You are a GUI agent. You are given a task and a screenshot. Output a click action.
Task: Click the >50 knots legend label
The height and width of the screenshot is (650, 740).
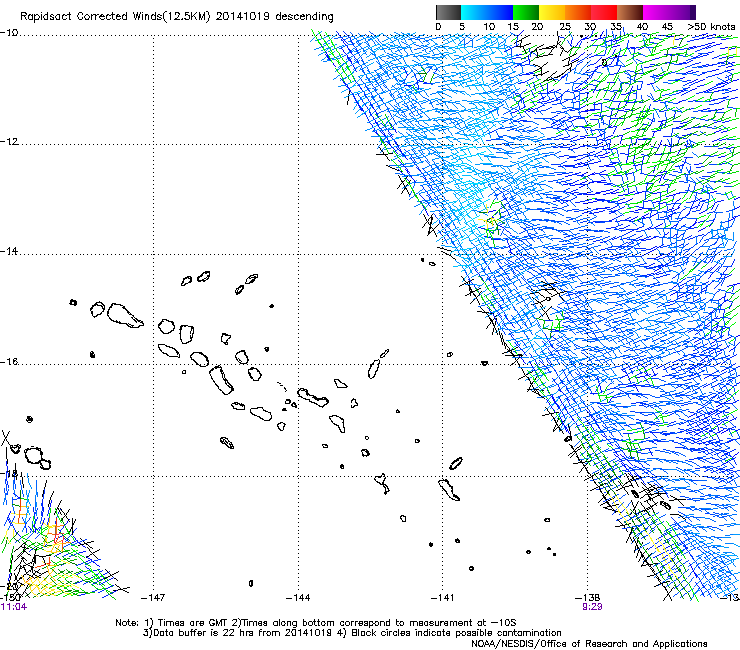[711, 27]
